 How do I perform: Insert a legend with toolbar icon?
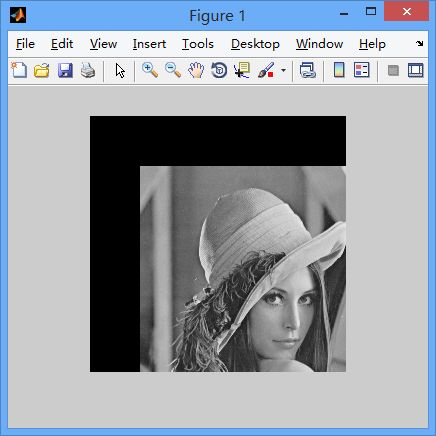[x=362, y=71]
